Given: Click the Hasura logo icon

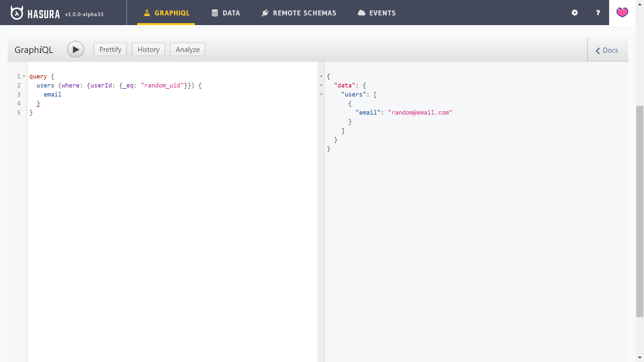Looking at the screenshot, I should pos(17,13).
